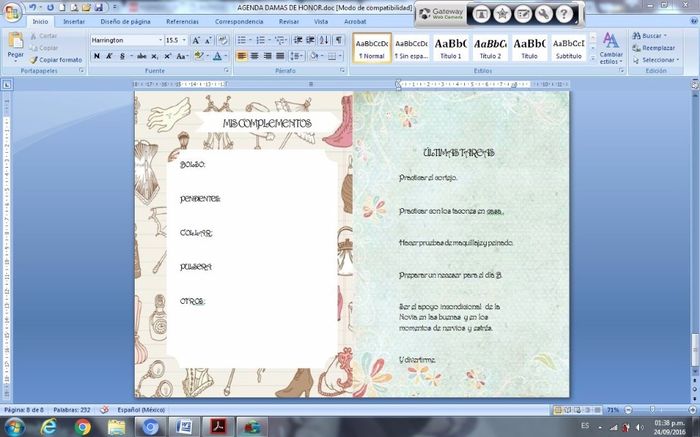Screen dimensions: 700x437
Task: Open the Referencias tab
Action: [x=182, y=21]
